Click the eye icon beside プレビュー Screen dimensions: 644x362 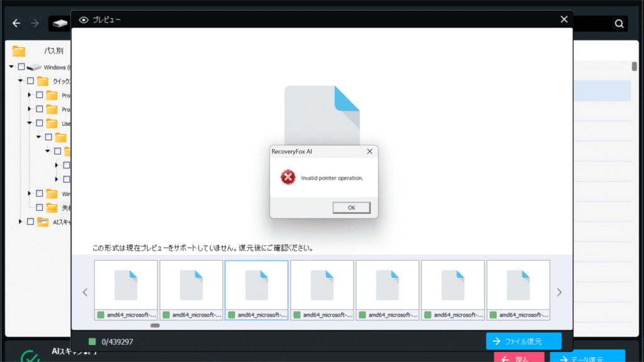coord(84,19)
